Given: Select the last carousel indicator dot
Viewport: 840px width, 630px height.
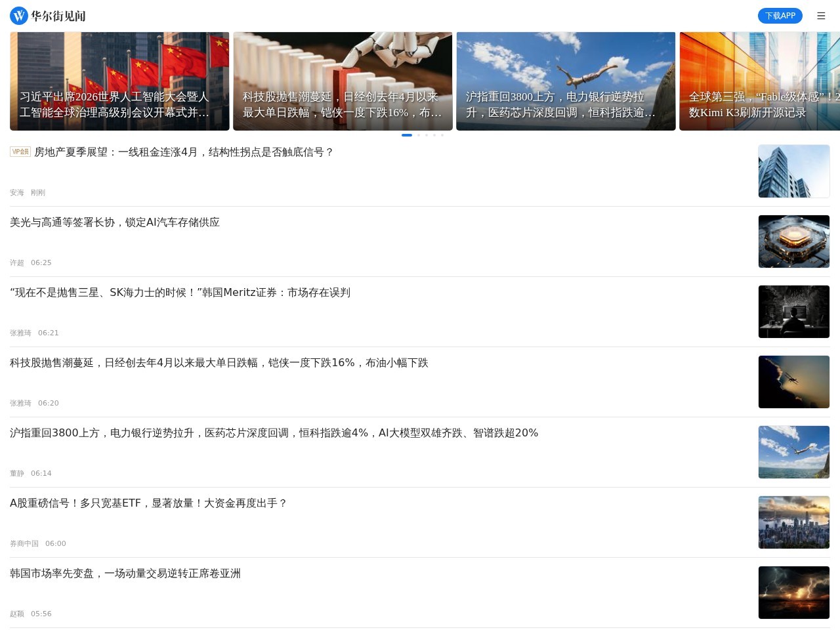Looking at the screenshot, I should click(442, 135).
